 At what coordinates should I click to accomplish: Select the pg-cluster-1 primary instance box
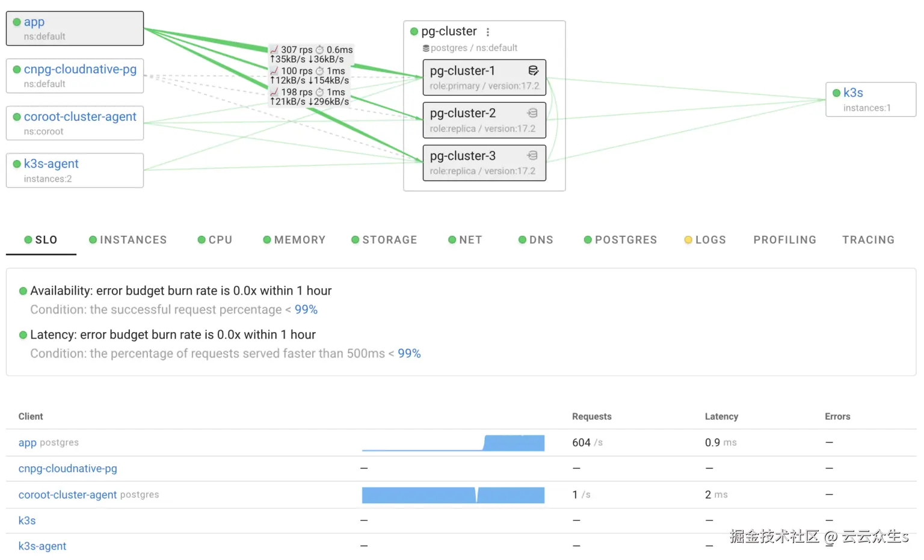[x=484, y=78]
